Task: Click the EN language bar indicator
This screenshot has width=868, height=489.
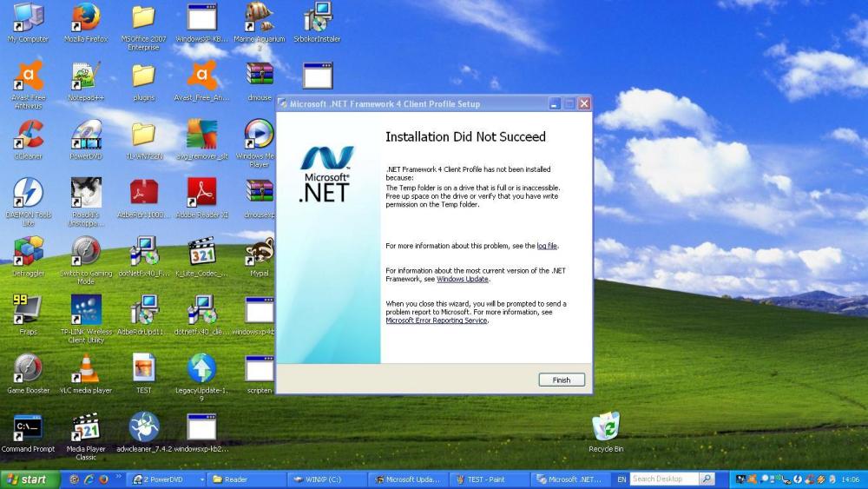Action: tap(621, 479)
